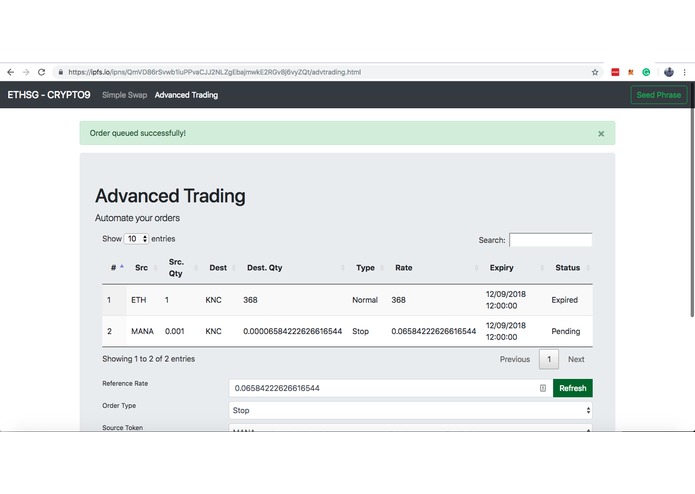This screenshot has width=695, height=494.
Task: Open the green Grammarly extension icon
Action: tap(646, 72)
